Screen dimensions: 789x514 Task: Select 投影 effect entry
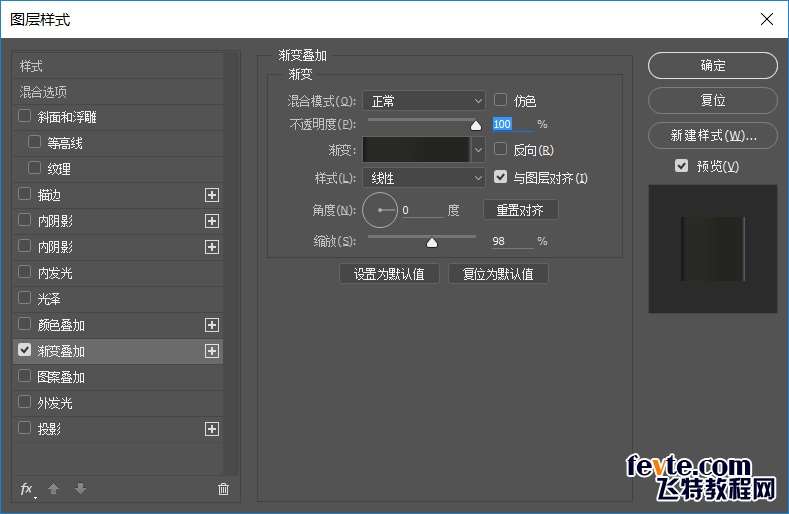(x=118, y=429)
